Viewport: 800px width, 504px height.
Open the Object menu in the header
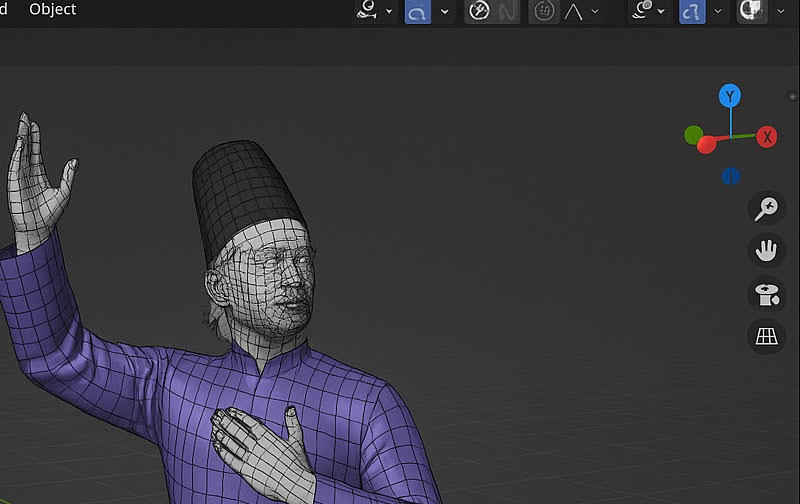(x=52, y=10)
